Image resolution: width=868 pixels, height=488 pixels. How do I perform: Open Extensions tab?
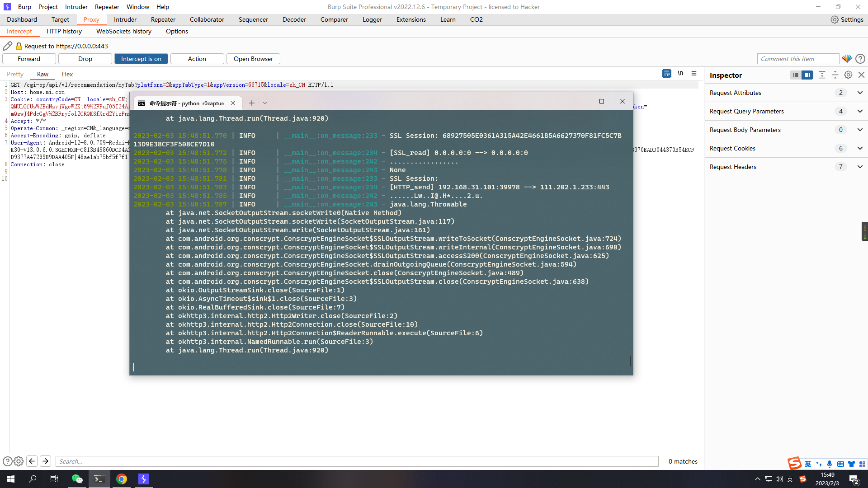point(411,19)
